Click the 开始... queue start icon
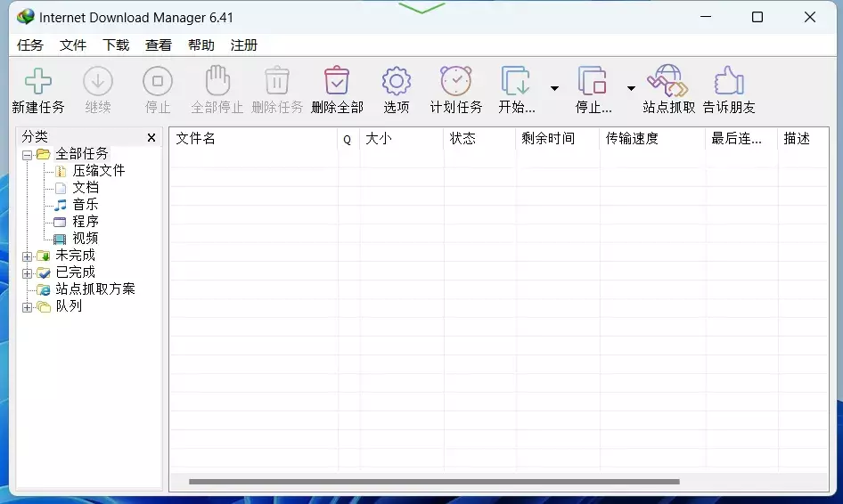 (516, 81)
